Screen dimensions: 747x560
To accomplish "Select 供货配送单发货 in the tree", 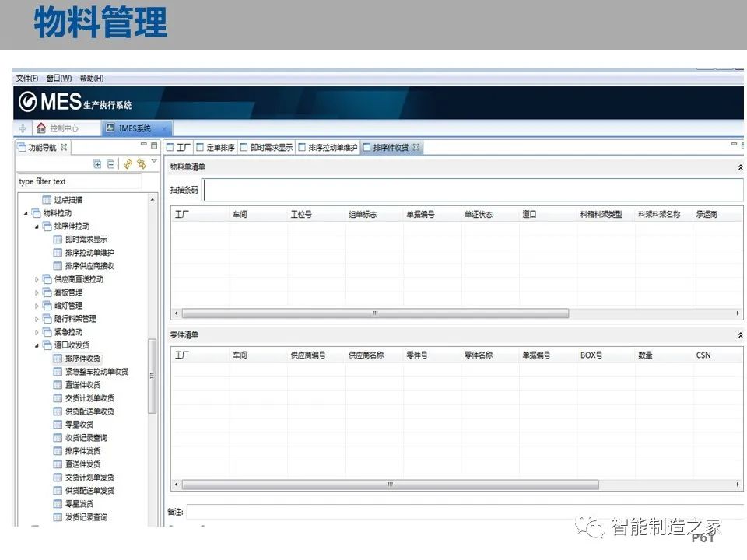I will [x=89, y=491].
